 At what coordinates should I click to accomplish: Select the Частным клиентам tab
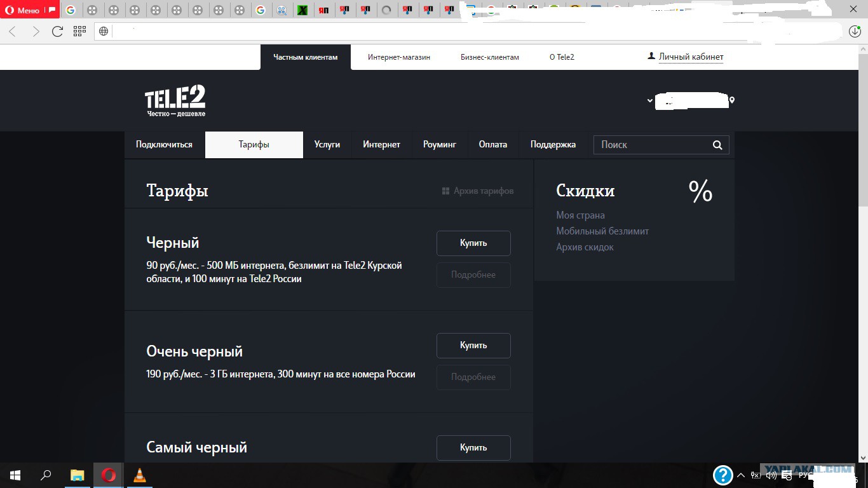tap(306, 57)
